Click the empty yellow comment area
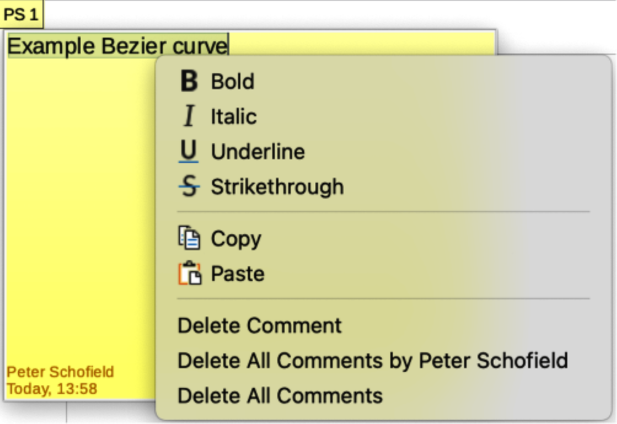This screenshot has height=424, width=617. [x=80, y=220]
